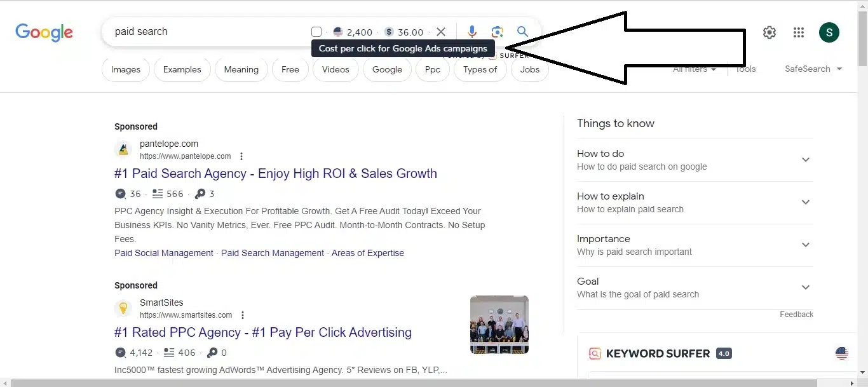The height and width of the screenshot is (387, 868).
Task: Click into the paid search query field
Action: click(210, 32)
